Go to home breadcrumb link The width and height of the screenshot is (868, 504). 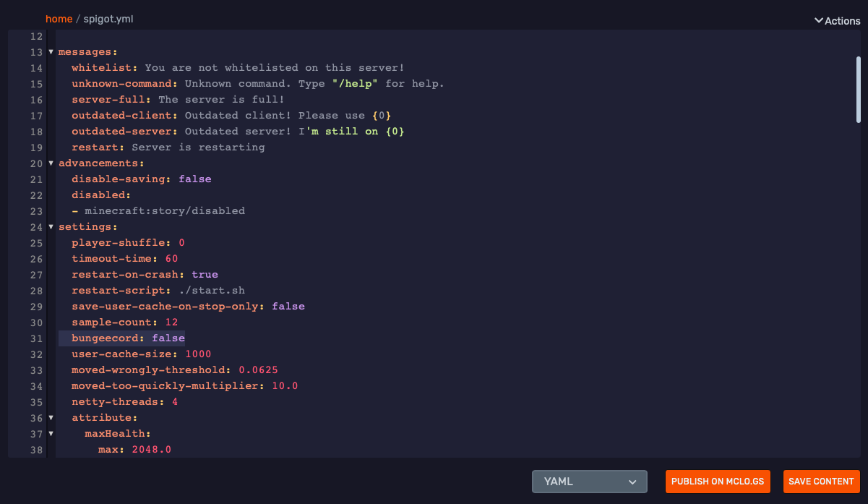click(x=59, y=19)
